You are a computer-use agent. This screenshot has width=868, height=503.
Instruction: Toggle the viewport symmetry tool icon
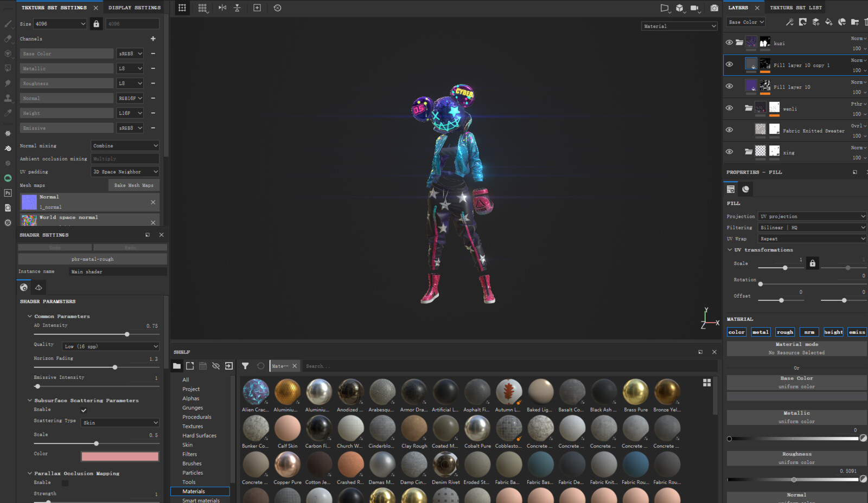click(222, 8)
